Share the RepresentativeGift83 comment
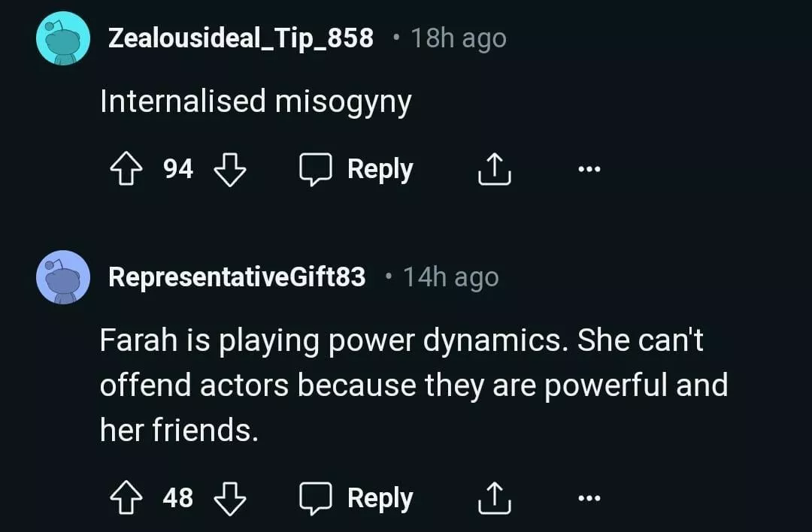 click(x=495, y=497)
